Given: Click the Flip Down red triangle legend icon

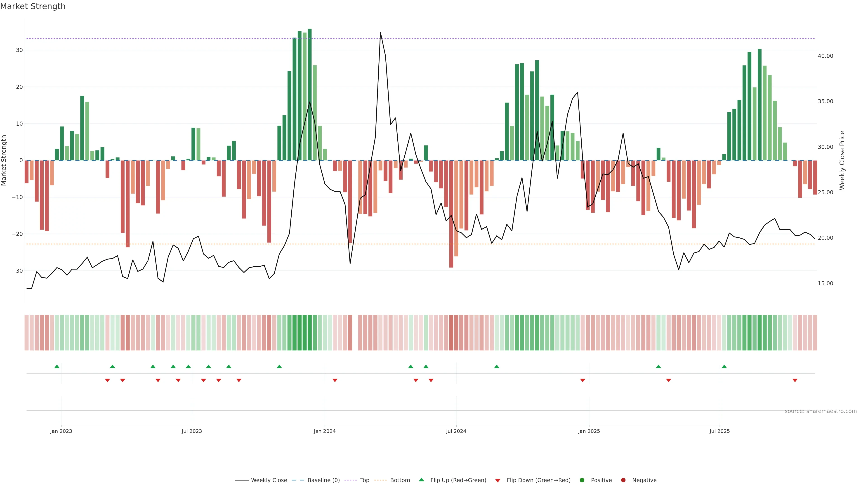Looking at the screenshot, I should click(498, 481).
